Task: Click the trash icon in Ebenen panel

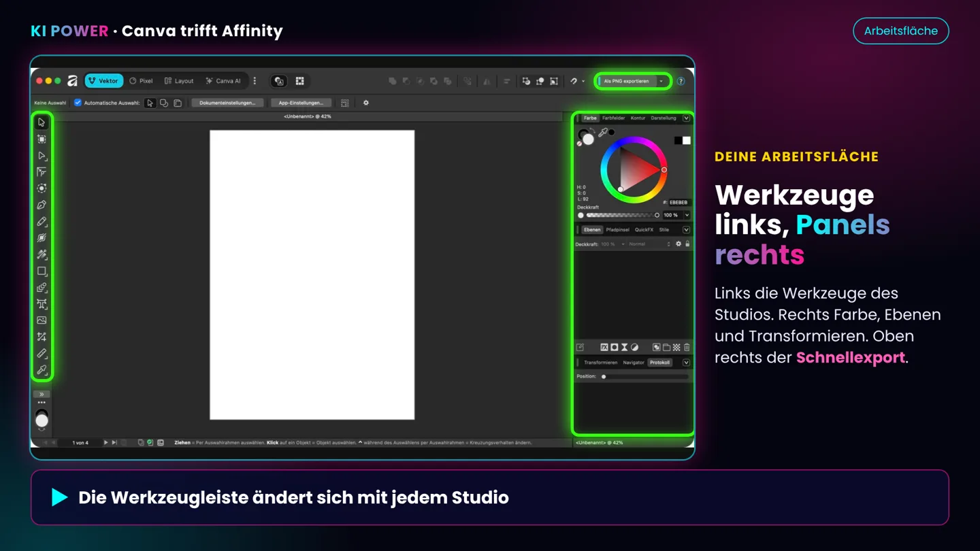Action: pos(687,348)
